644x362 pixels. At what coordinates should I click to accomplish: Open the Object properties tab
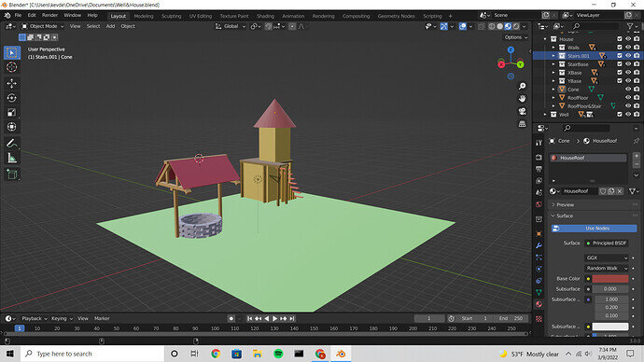click(x=539, y=233)
